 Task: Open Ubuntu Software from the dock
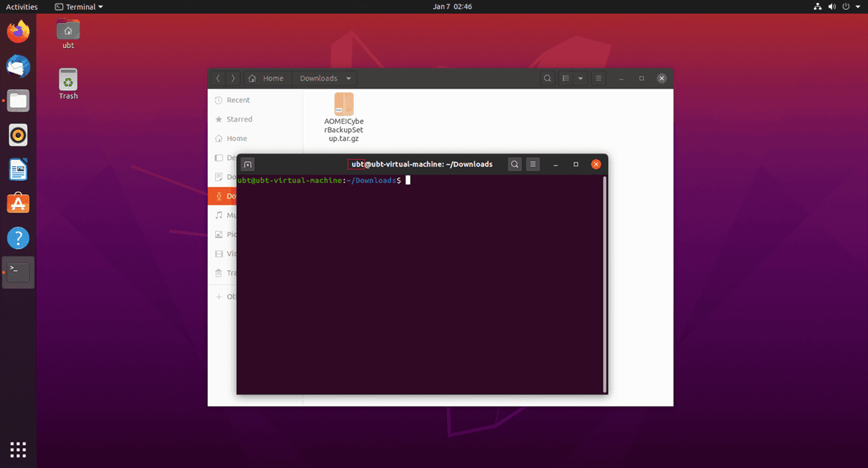18,203
